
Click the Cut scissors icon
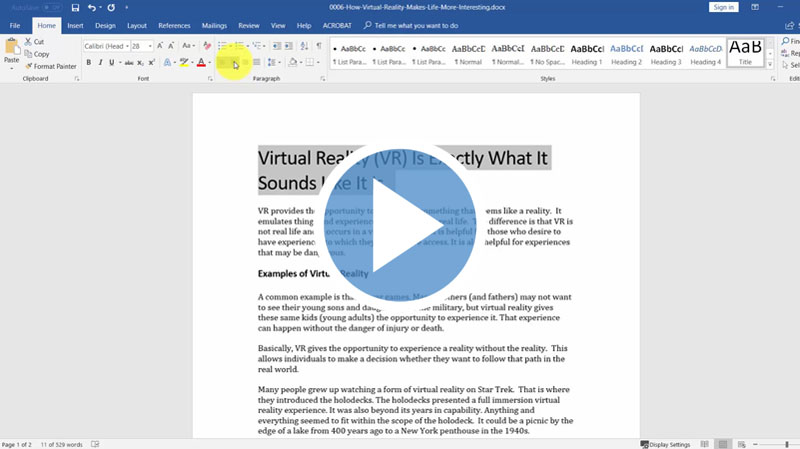click(x=27, y=42)
